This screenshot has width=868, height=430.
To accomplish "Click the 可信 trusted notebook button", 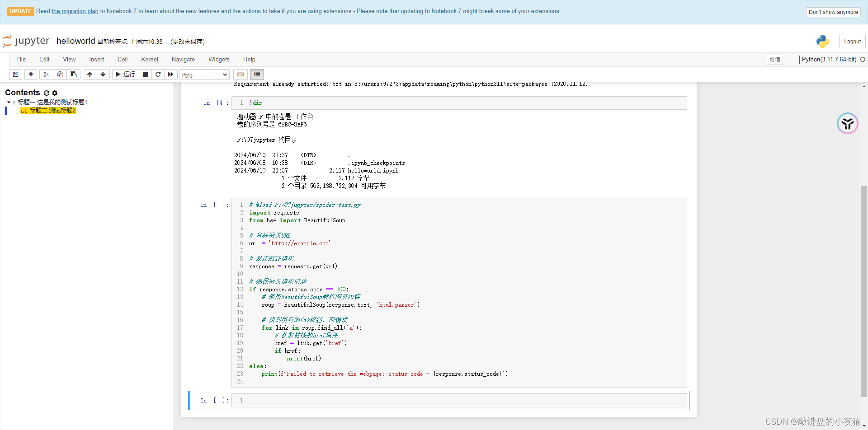I will [x=775, y=60].
